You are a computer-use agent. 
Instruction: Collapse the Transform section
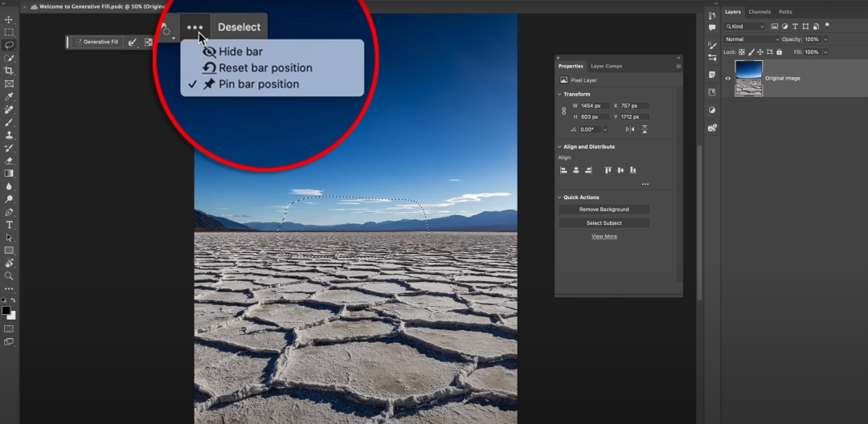pyautogui.click(x=559, y=95)
